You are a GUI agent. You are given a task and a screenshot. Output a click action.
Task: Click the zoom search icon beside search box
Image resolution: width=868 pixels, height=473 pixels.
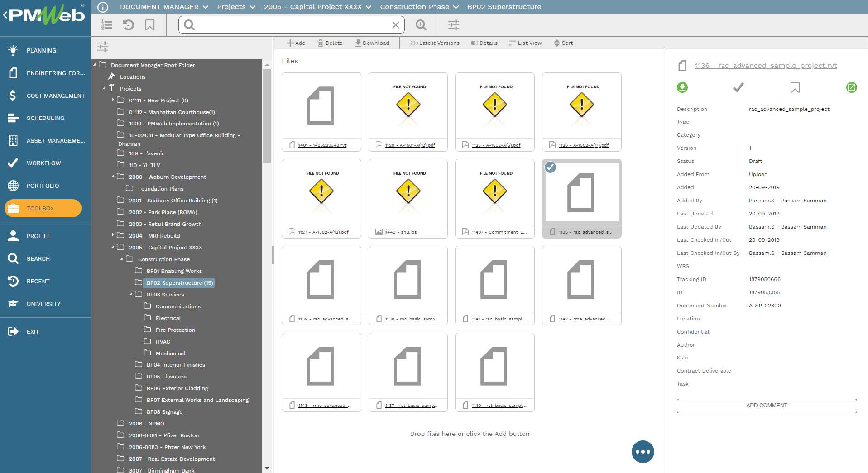pos(421,25)
